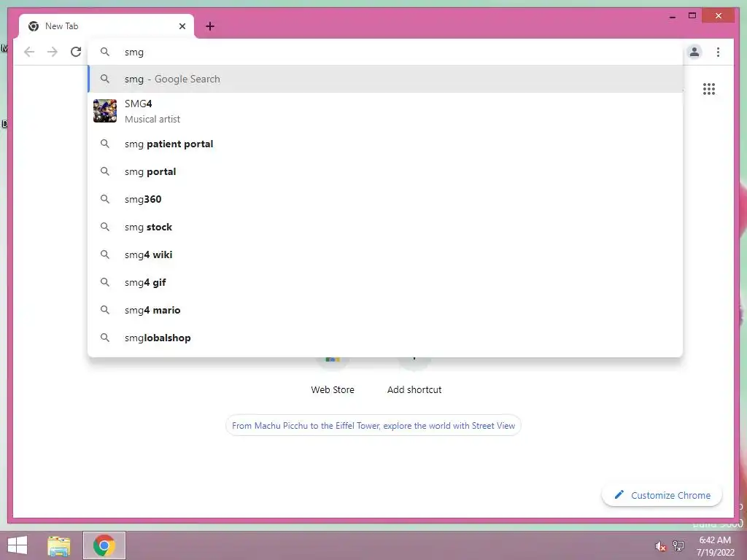Click the search icon beside smglobalshop
Screen dimensions: 747x560
pyautogui.click(x=105, y=338)
